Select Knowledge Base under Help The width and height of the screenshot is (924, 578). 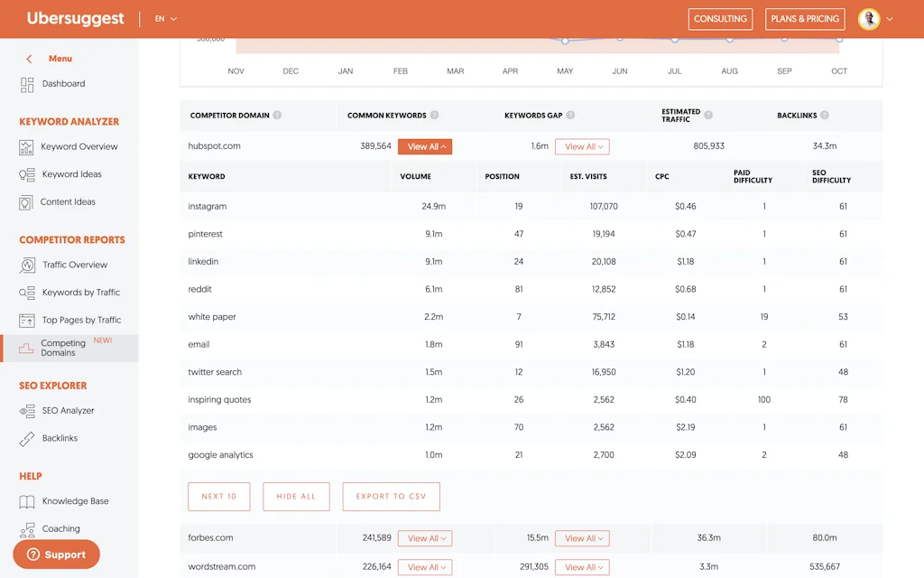point(75,501)
